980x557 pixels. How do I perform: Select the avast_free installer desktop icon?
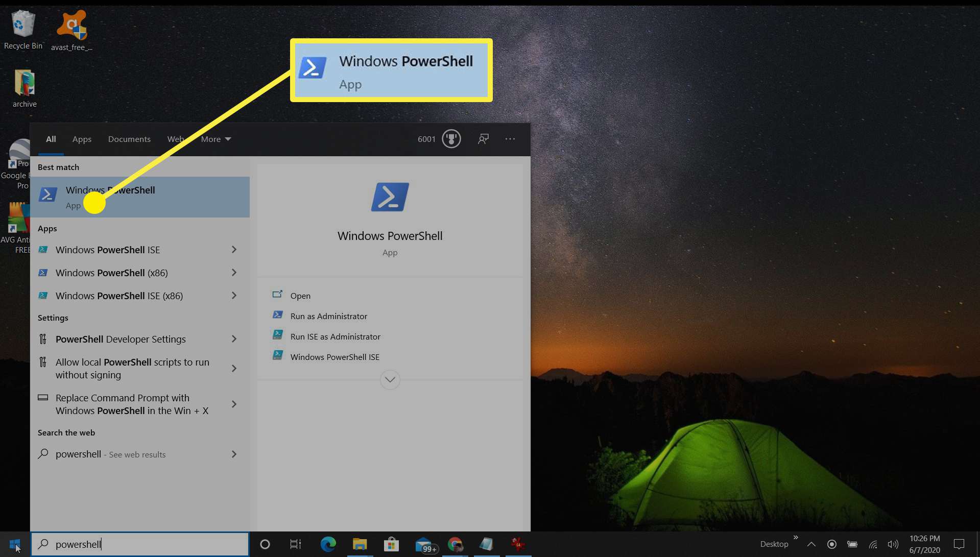coord(71,31)
